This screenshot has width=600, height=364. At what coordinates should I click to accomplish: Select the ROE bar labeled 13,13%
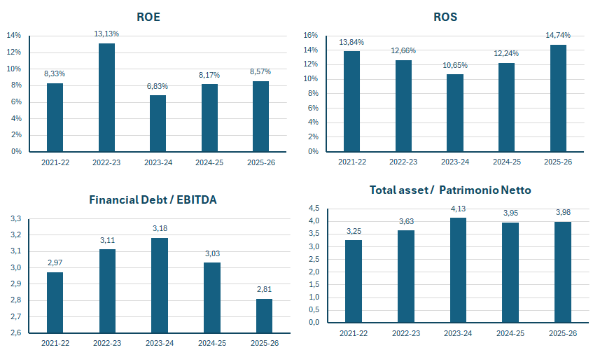106,97
